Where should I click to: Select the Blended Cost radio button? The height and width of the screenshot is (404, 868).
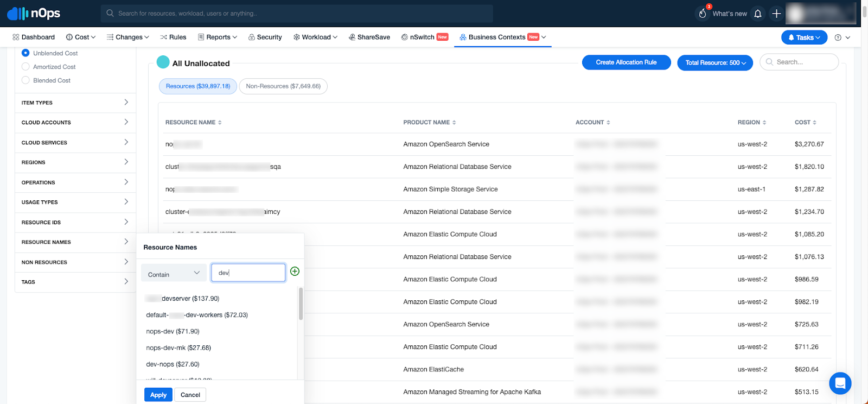(x=25, y=80)
